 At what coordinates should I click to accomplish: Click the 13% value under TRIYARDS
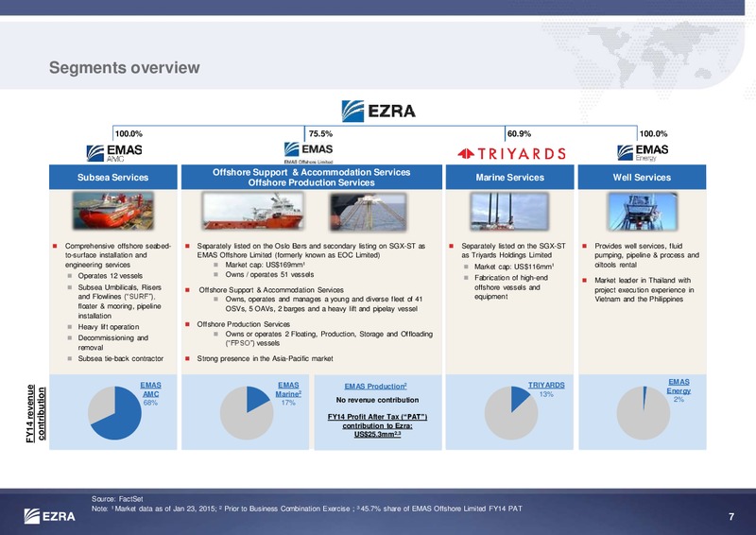pos(546,394)
